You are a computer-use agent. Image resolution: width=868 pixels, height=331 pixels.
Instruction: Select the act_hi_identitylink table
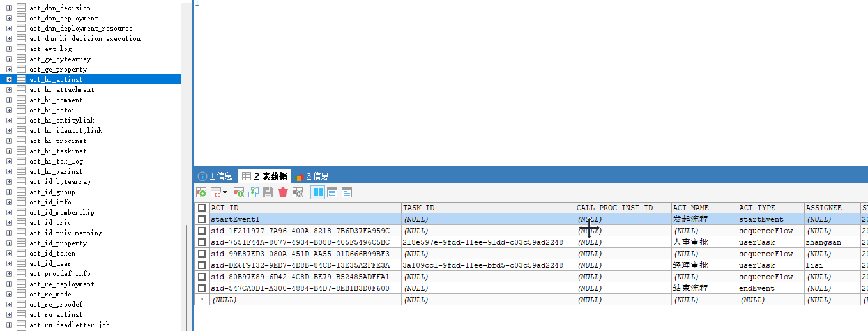pos(65,130)
